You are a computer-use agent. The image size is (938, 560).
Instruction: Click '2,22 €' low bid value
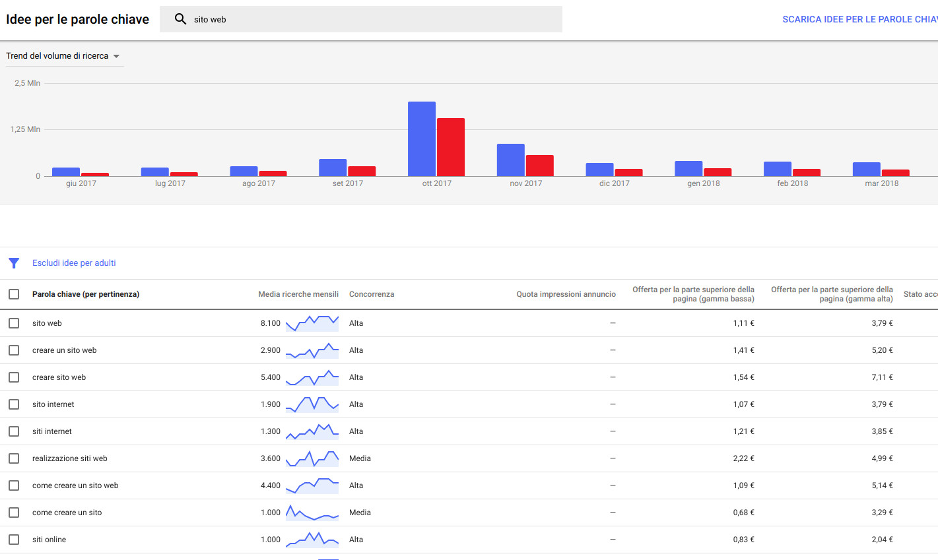[743, 458]
